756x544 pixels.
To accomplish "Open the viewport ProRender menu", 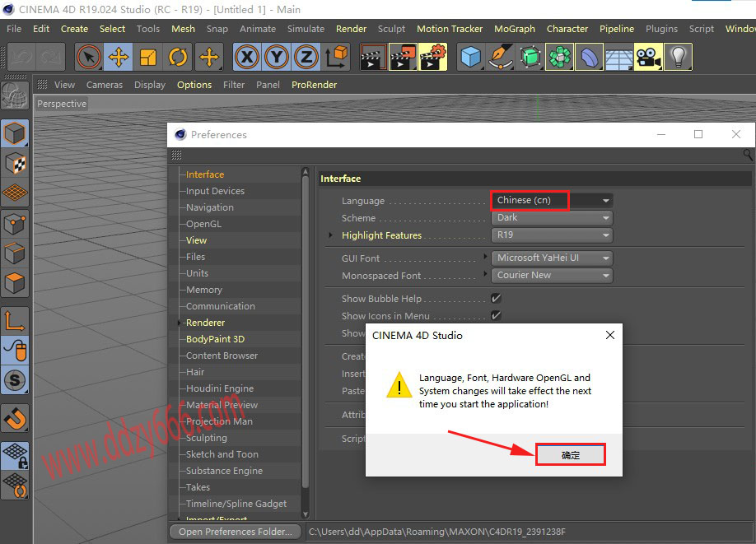I will [314, 85].
